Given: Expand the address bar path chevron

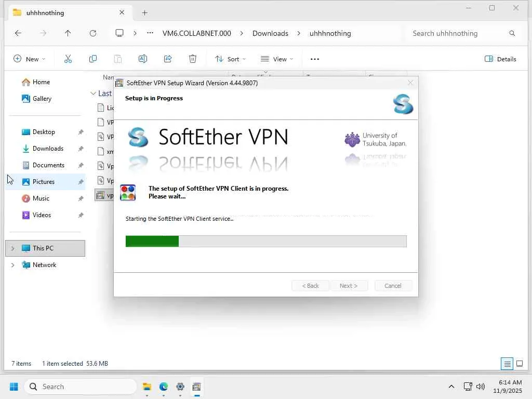Looking at the screenshot, I should tap(135, 33).
